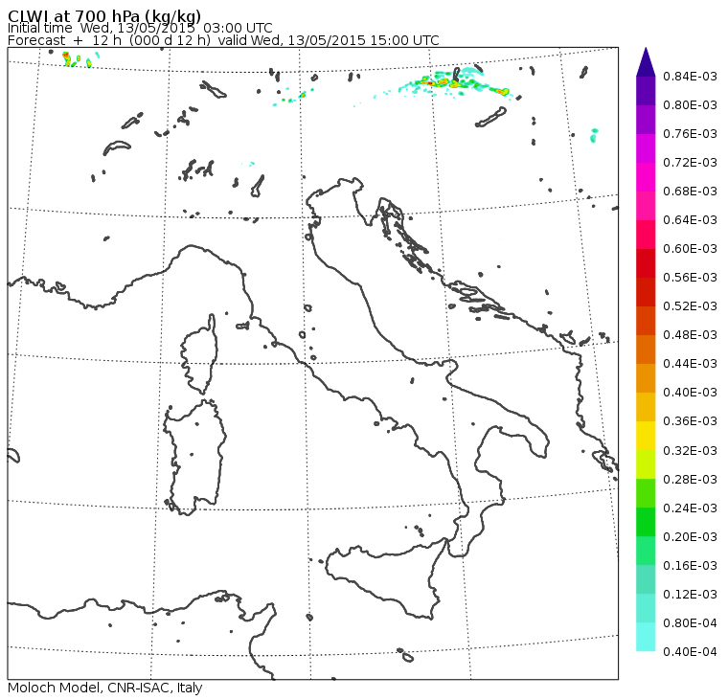Click the 0.72E-03 colorbar label

point(690,163)
